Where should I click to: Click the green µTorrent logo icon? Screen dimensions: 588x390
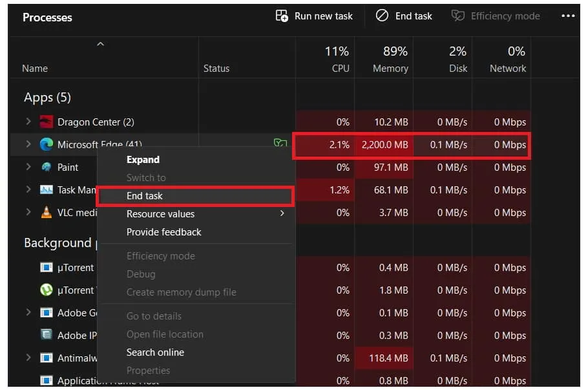47,290
